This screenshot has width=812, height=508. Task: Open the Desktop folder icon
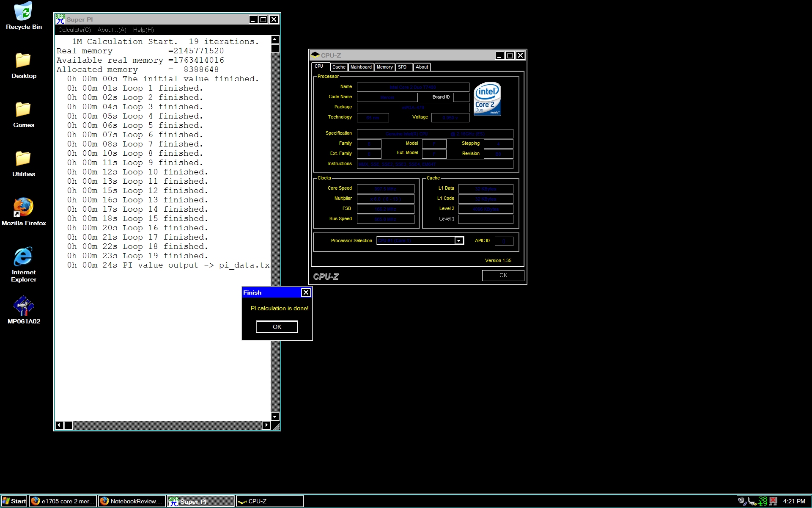click(x=23, y=61)
